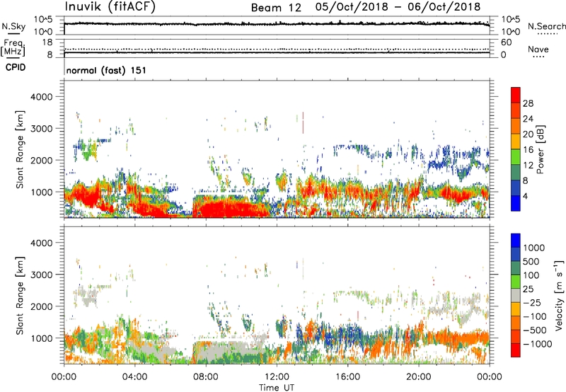Select the 'Beam 12' label
Image resolution: width=566 pixels, height=392 pixels.
click(x=276, y=8)
